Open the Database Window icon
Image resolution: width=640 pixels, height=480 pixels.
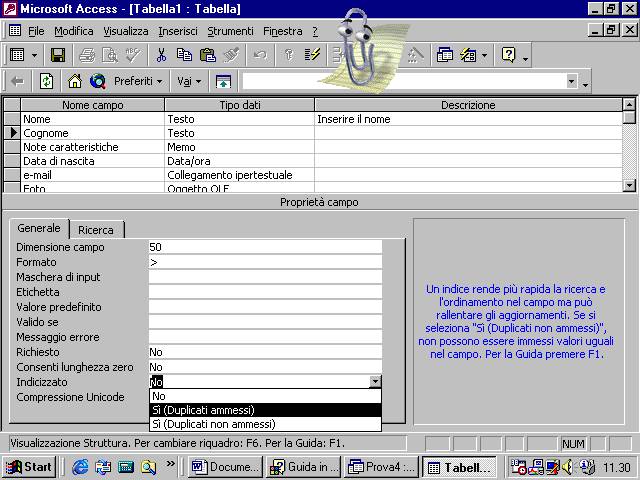click(444, 55)
